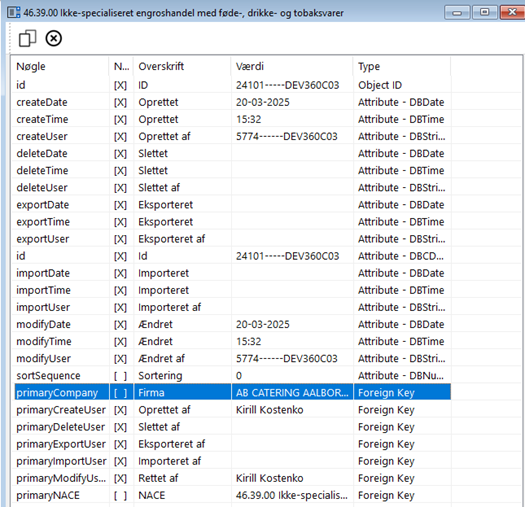This screenshot has height=507, width=525.
Task: Toggle the checkbox for the sortSequence row
Action: coord(120,376)
